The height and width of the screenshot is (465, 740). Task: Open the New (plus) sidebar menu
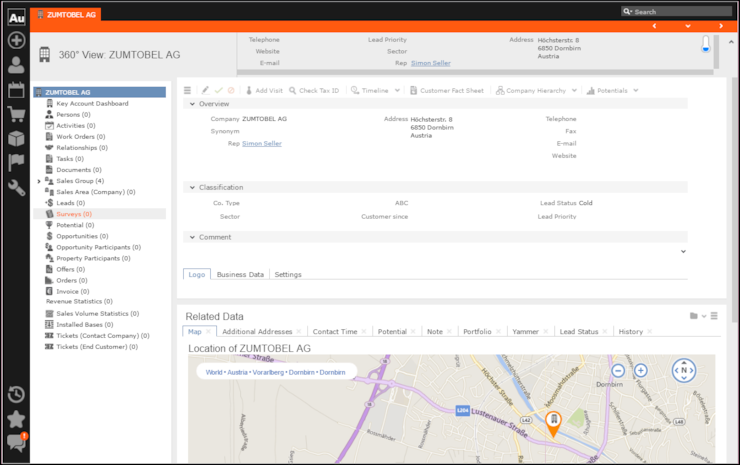[16, 40]
